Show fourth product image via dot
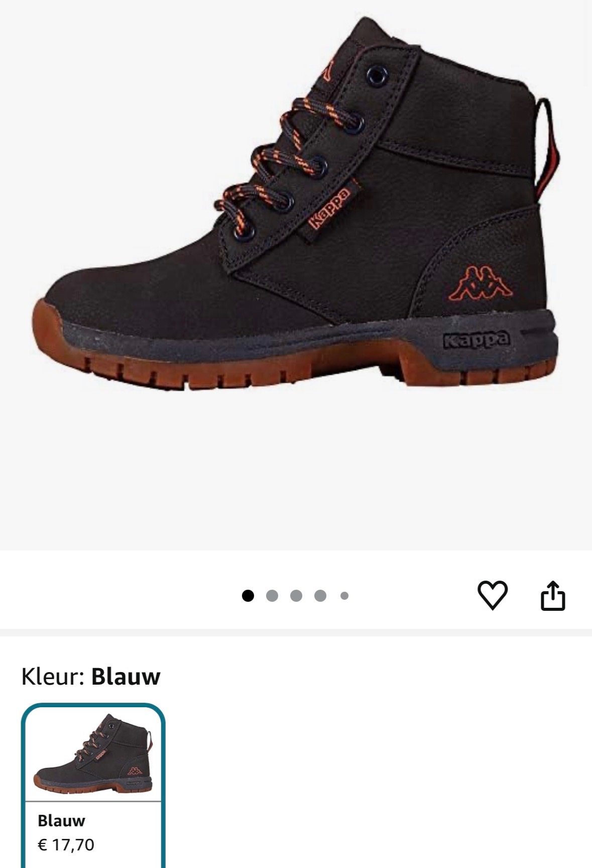The height and width of the screenshot is (868, 592). tap(320, 596)
